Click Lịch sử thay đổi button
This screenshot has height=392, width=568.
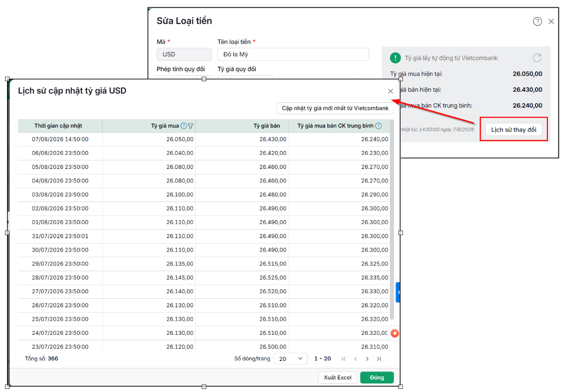[x=514, y=130]
